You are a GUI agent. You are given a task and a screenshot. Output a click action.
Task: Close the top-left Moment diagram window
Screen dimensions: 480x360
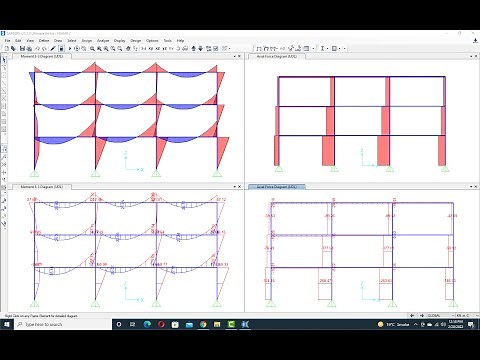(239, 56)
